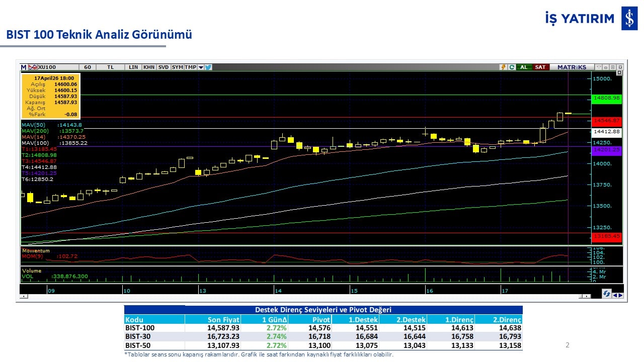
Task: Toggle the LIN scale mode
Action: 133,67
